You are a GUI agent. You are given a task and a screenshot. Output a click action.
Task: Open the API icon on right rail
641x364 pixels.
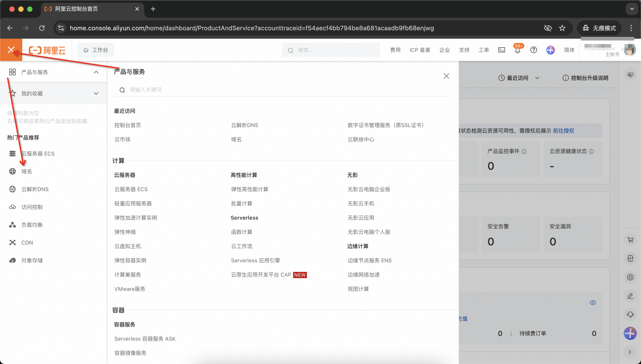click(x=630, y=259)
